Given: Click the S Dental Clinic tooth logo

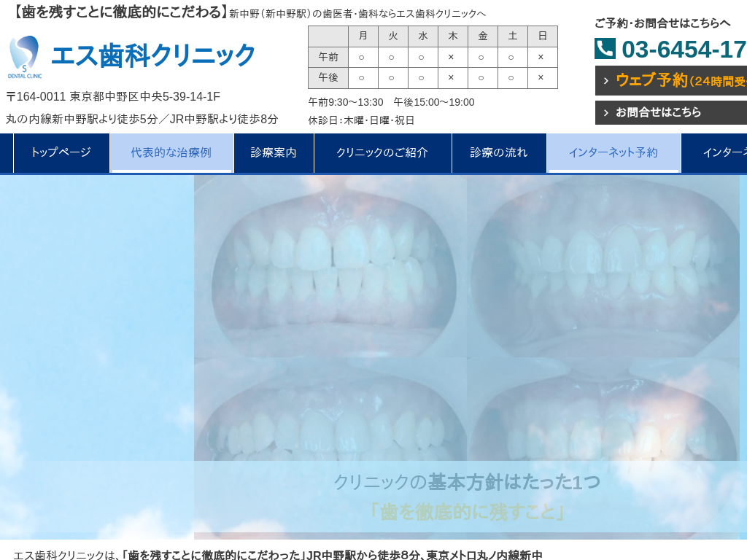Looking at the screenshot, I should tap(24, 56).
